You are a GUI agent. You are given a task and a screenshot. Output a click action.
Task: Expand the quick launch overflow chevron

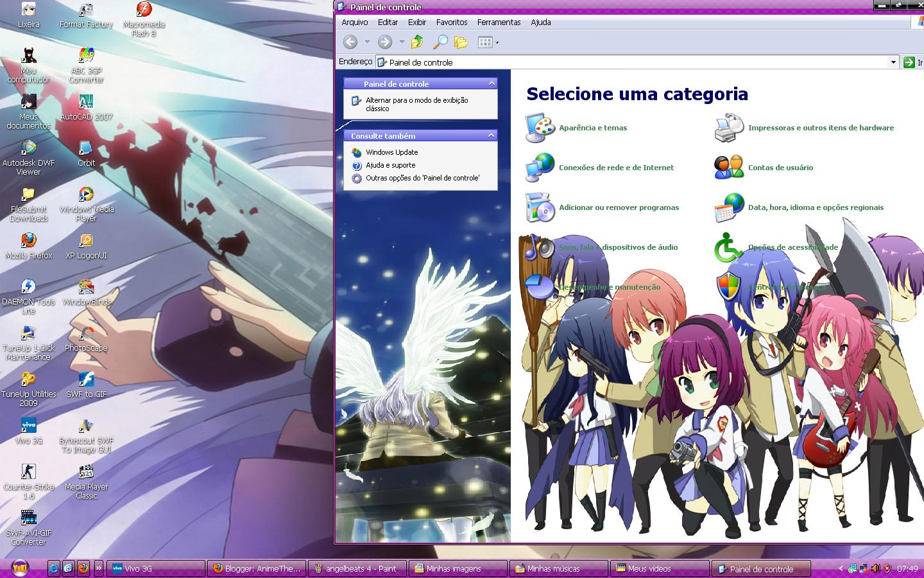(99, 568)
